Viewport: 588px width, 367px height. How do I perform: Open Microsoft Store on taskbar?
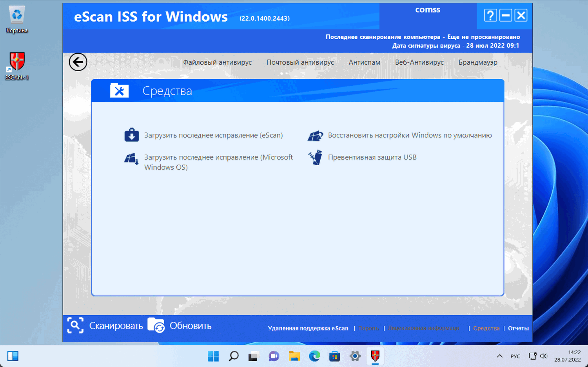click(x=334, y=356)
